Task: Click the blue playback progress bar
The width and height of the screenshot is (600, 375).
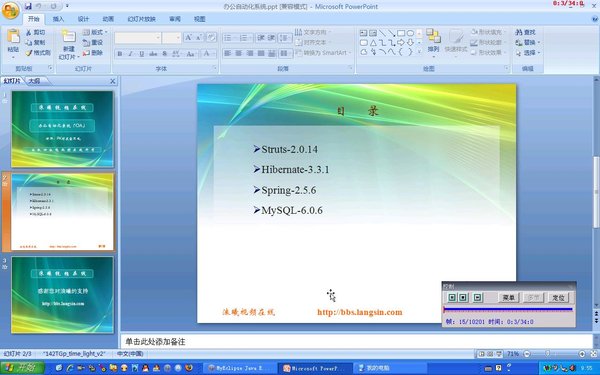Action: coord(508,309)
